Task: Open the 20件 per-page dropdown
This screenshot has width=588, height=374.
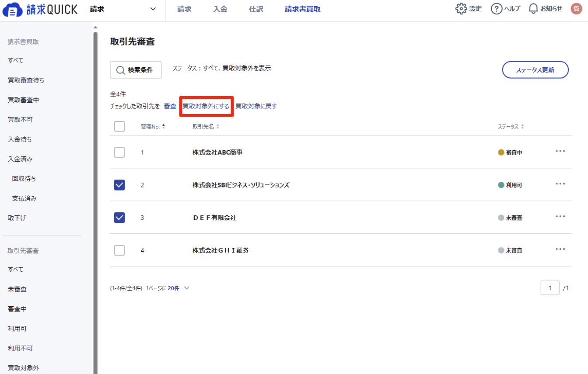Action: (179, 288)
